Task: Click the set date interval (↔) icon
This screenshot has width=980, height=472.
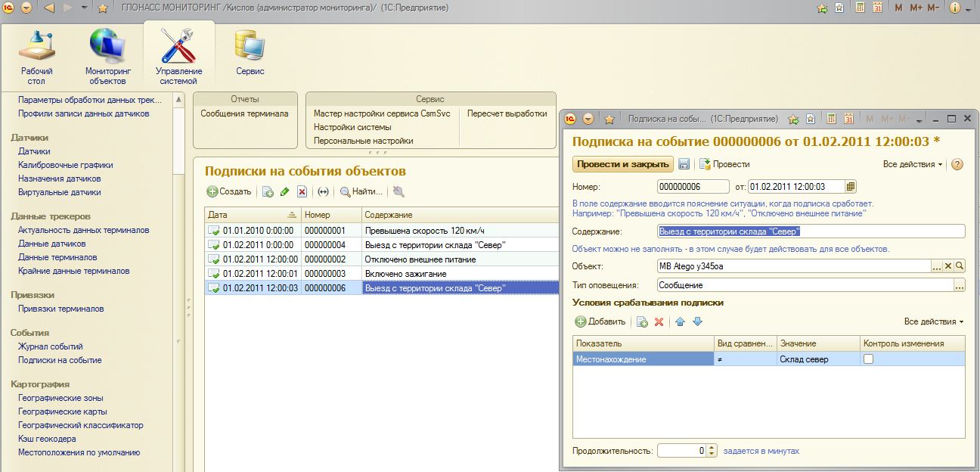Action: (323, 192)
